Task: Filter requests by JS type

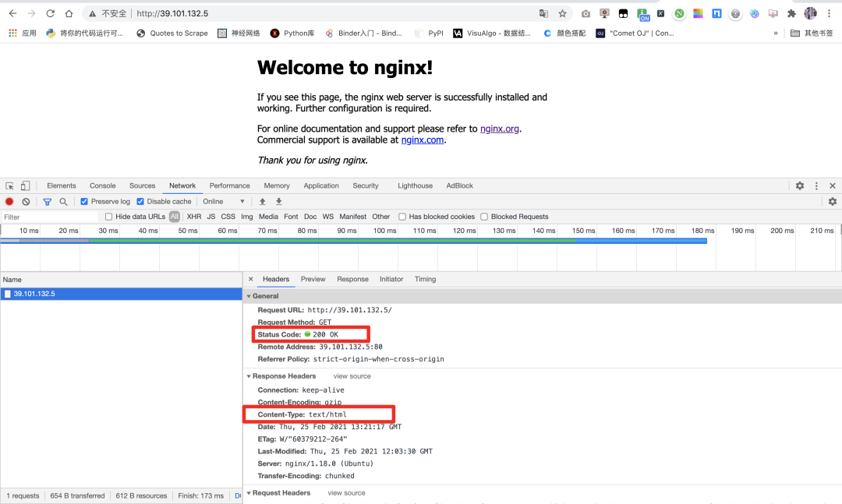Action: [x=211, y=217]
